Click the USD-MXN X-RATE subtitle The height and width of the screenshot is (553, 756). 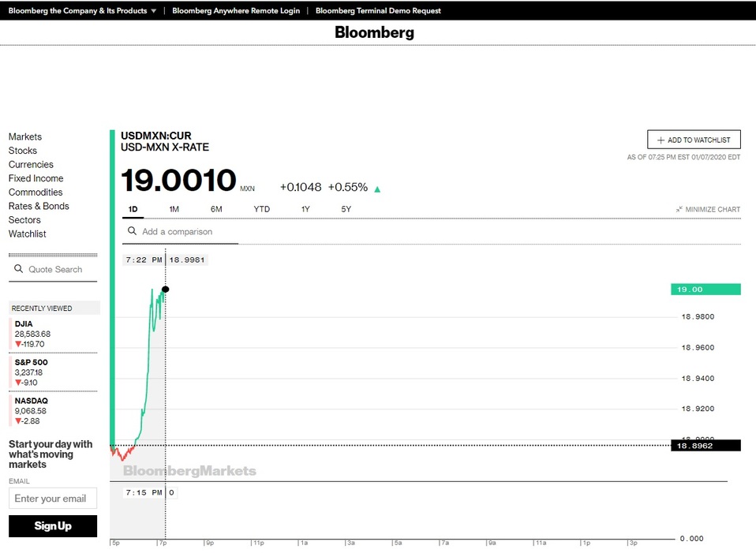pyautogui.click(x=165, y=147)
